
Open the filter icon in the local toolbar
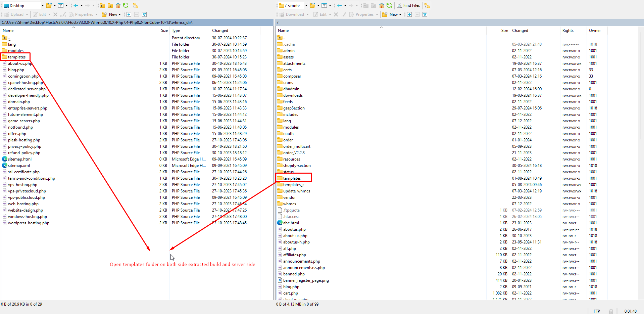pos(61,5)
